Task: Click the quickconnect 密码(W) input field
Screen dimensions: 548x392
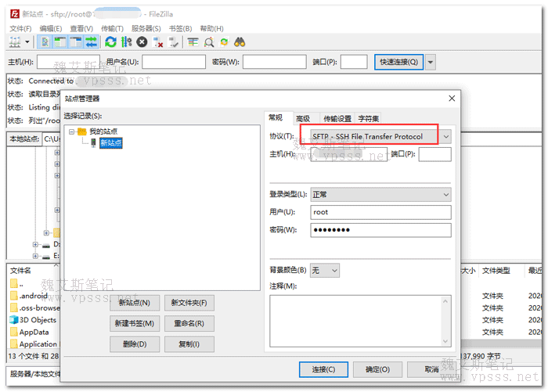Action: click(275, 62)
